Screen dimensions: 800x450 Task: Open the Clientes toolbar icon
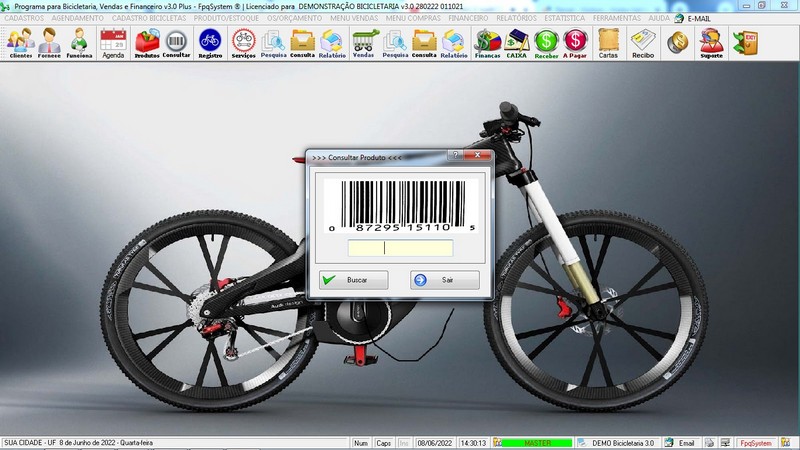coord(20,43)
